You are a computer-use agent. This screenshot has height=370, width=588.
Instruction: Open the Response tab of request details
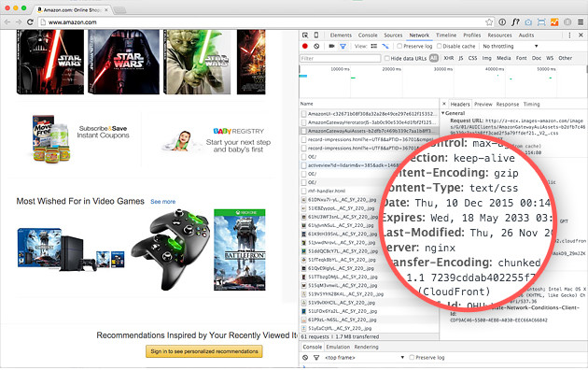click(x=508, y=104)
